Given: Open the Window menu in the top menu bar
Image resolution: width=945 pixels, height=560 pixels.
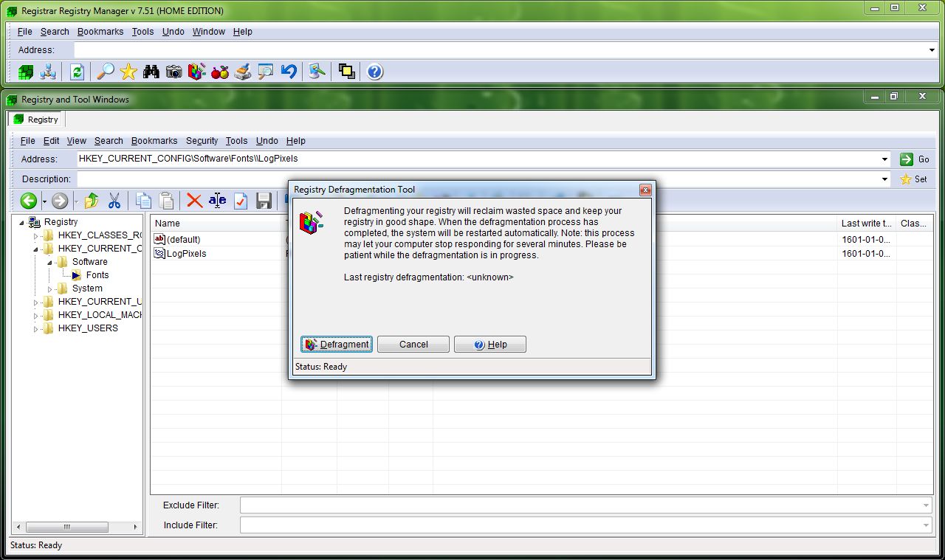Looking at the screenshot, I should pyautogui.click(x=208, y=32).
